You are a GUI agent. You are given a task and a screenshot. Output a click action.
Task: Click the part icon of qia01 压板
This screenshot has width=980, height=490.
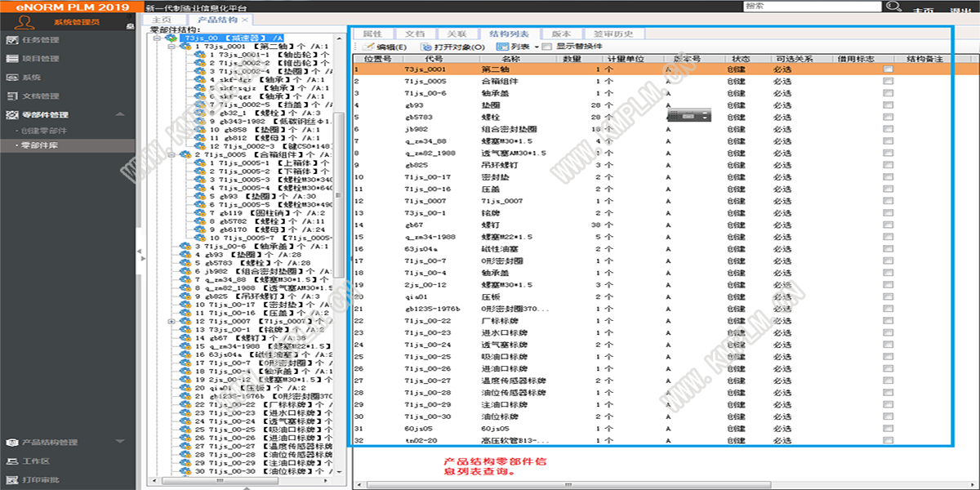click(x=186, y=387)
